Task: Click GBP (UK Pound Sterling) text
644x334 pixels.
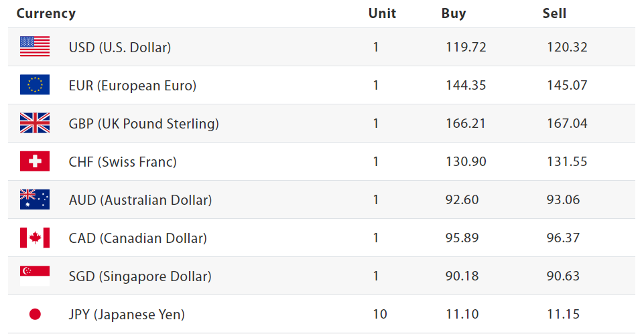Action: click(x=144, y=124)
